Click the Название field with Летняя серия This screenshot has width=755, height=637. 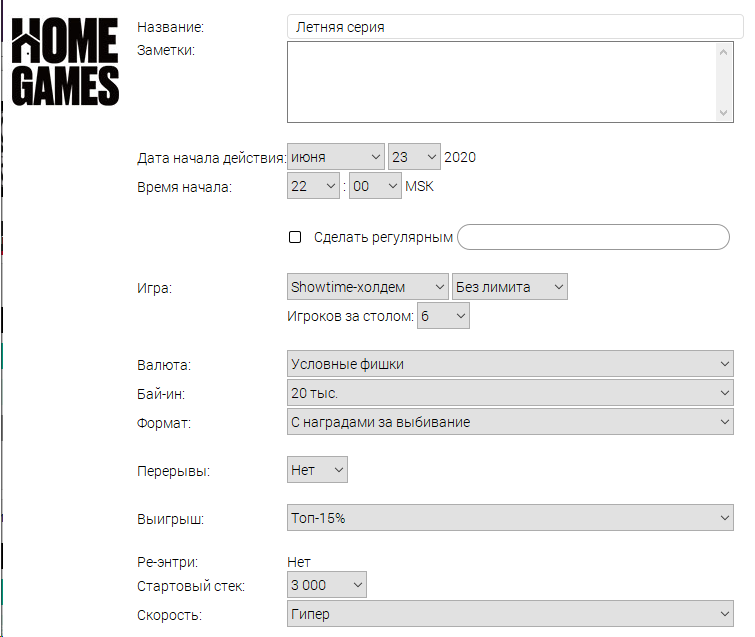point(515,27)
